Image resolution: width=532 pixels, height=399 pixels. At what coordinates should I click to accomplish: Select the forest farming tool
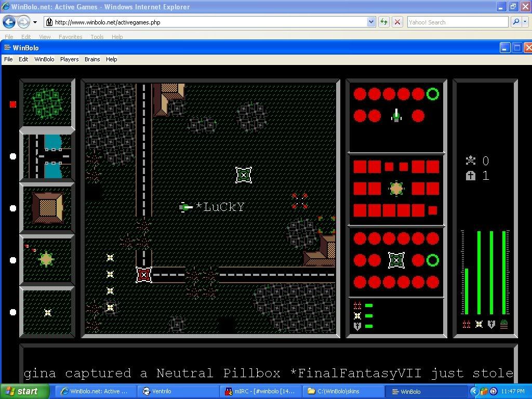point(47,103)
